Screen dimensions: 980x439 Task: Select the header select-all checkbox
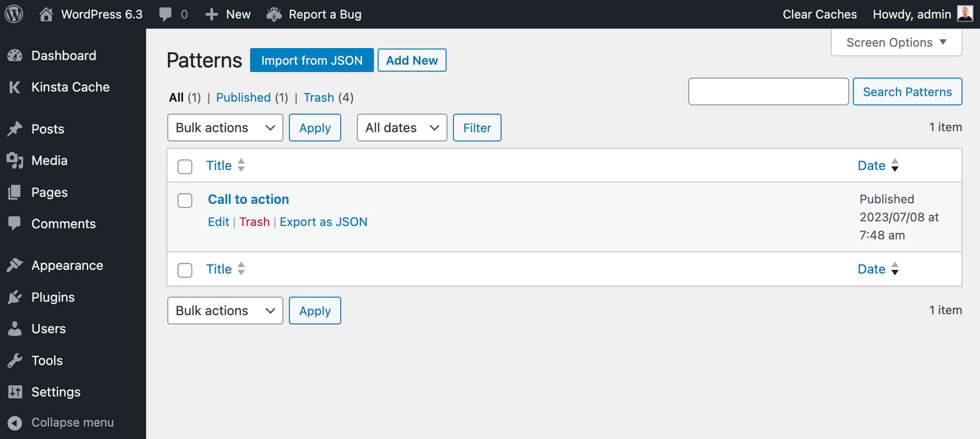click(185, 167)
